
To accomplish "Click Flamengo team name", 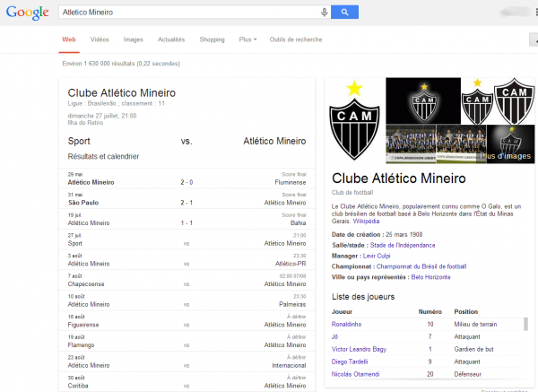I will tap(81, 345).
